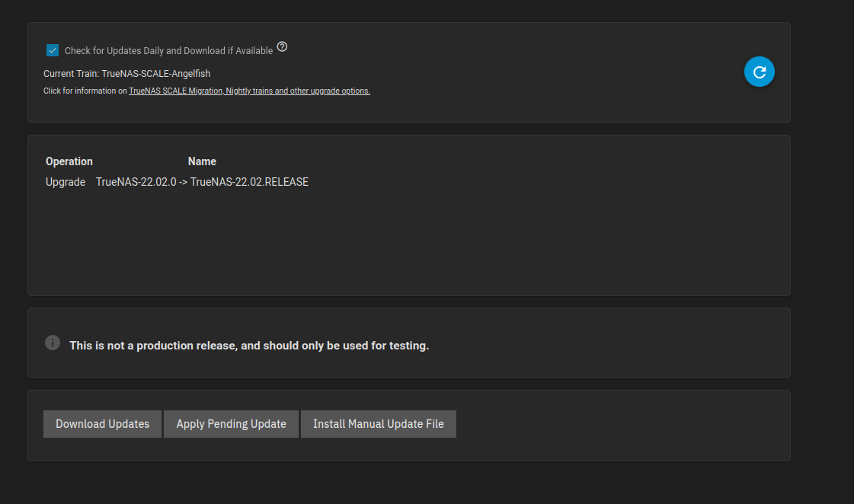Open the TrueNAS SCALE Migration link
The width and height of the screenshot is (854, 504).
click(175, 91)
